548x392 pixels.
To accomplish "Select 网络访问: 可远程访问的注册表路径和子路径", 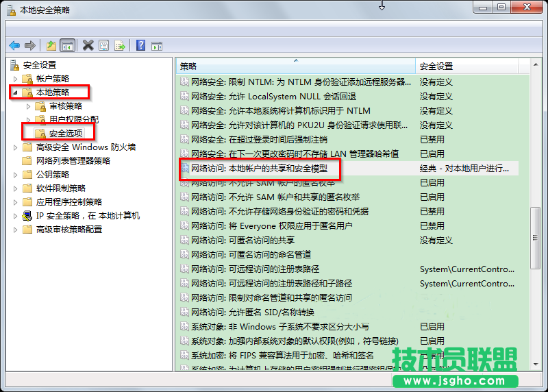I will click(271, 283).
